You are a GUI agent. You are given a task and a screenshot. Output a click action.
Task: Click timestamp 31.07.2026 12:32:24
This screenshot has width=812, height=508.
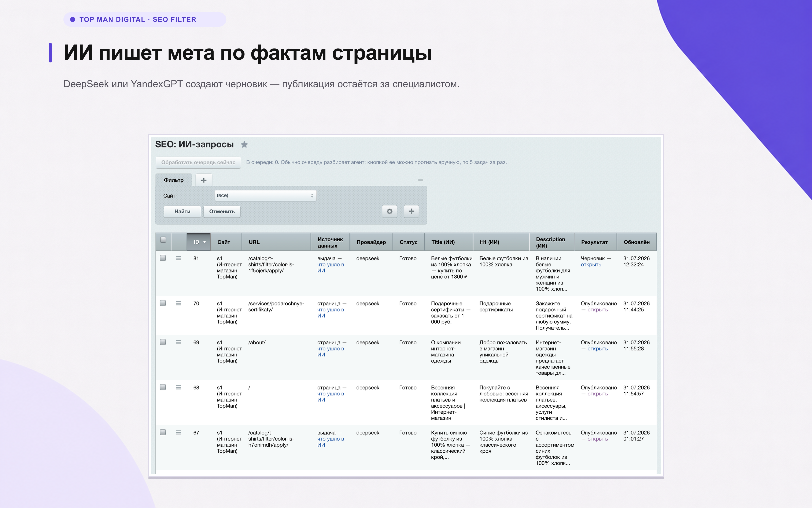(636, 261)
